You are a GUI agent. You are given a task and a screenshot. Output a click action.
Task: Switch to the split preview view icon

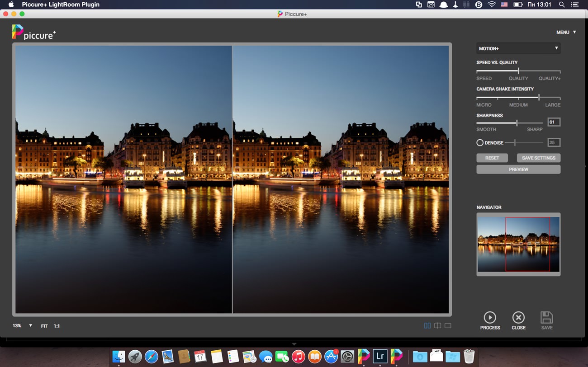point(437,325)
